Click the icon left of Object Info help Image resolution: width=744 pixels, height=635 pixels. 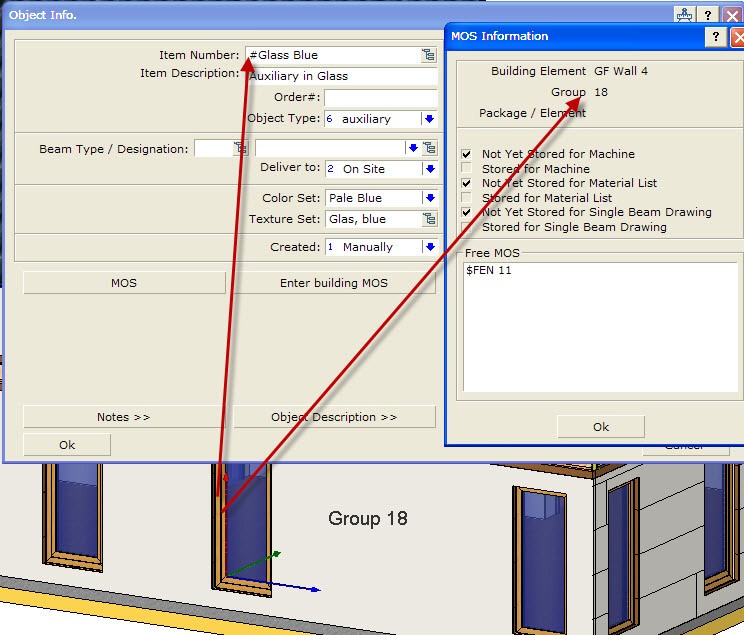pyautogui.click(x=684, y=15)
